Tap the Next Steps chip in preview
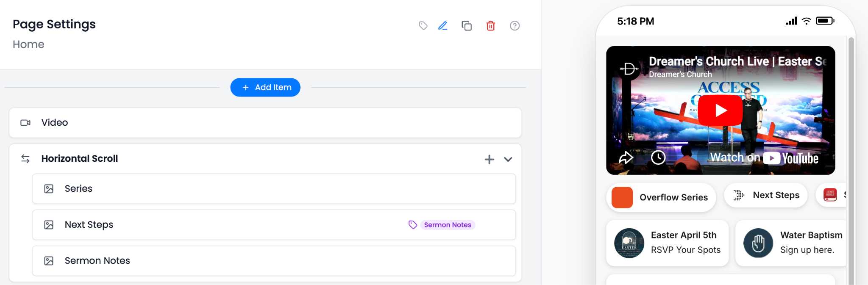 pos(766,195)
